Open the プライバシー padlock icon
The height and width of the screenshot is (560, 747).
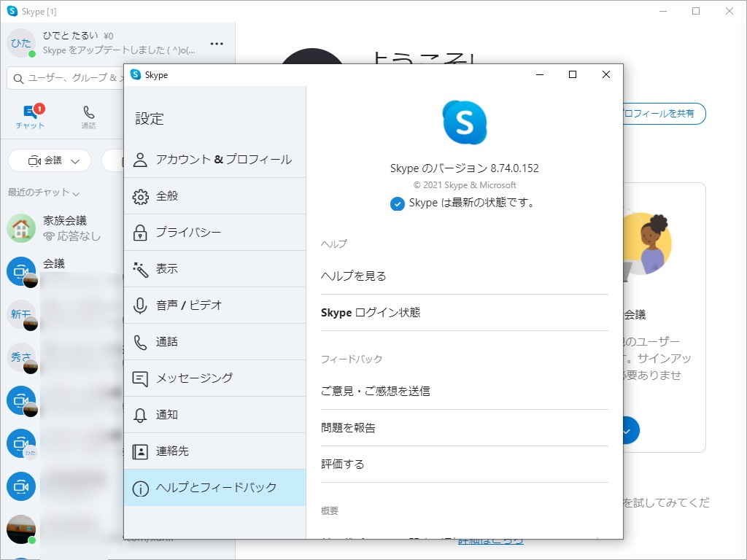coord(140,232)
